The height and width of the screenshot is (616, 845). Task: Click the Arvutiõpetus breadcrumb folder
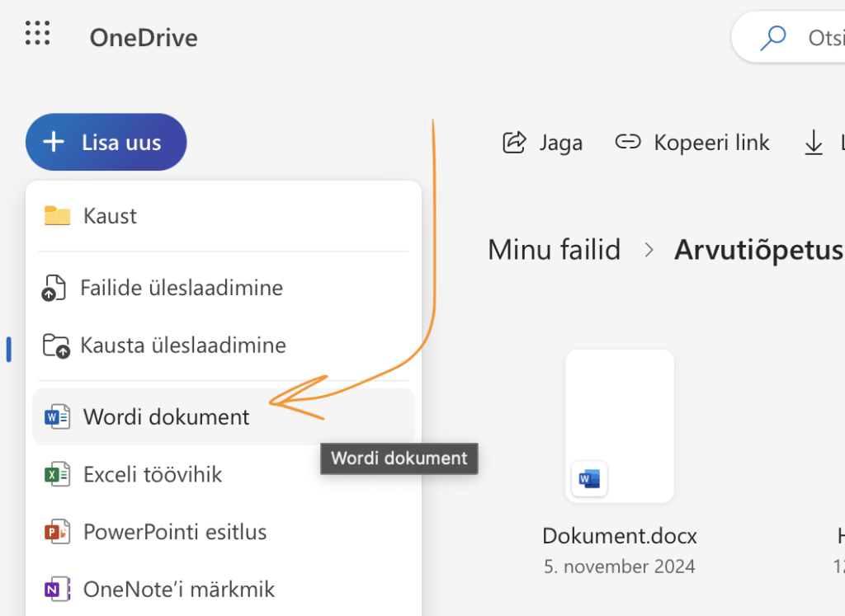758,249
